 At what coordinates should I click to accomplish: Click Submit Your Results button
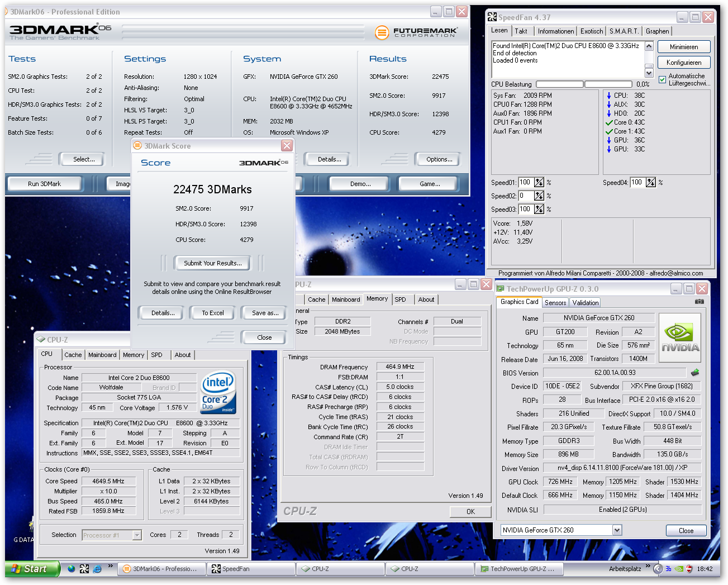coord(212,263)
